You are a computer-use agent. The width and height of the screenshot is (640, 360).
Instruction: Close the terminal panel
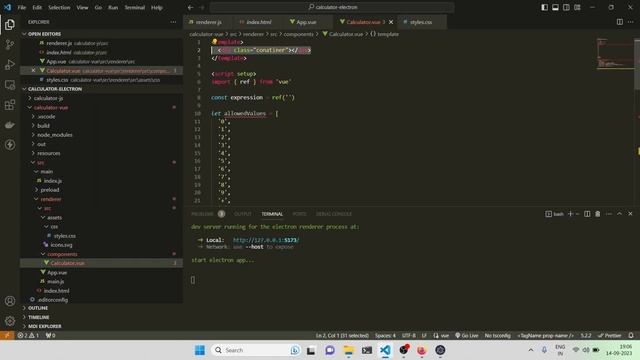630,214
